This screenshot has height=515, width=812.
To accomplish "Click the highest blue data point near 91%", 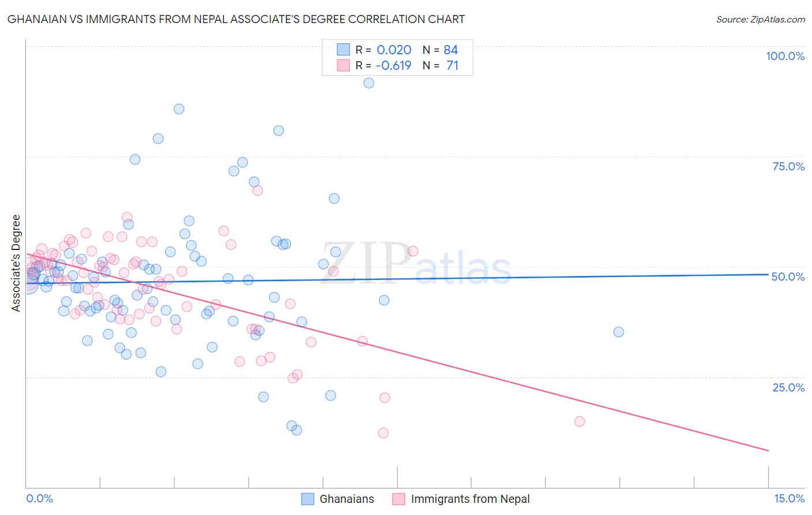I will click(368, 83).
